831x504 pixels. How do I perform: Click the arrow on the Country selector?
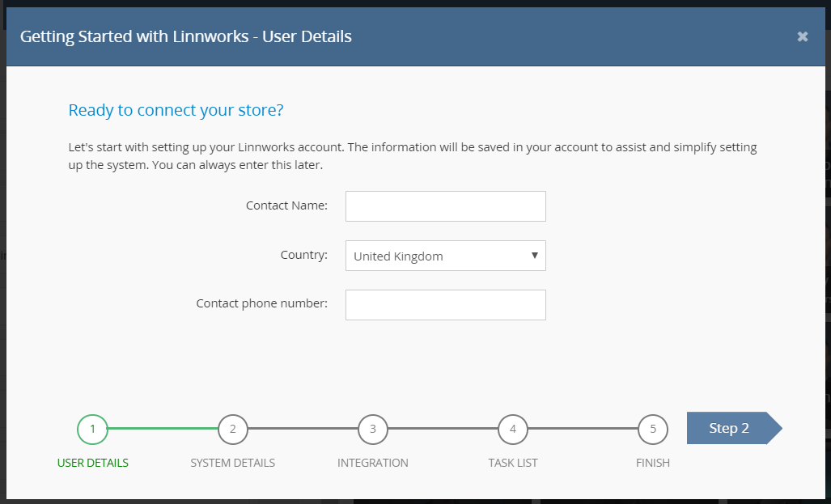tap(534, 256)
